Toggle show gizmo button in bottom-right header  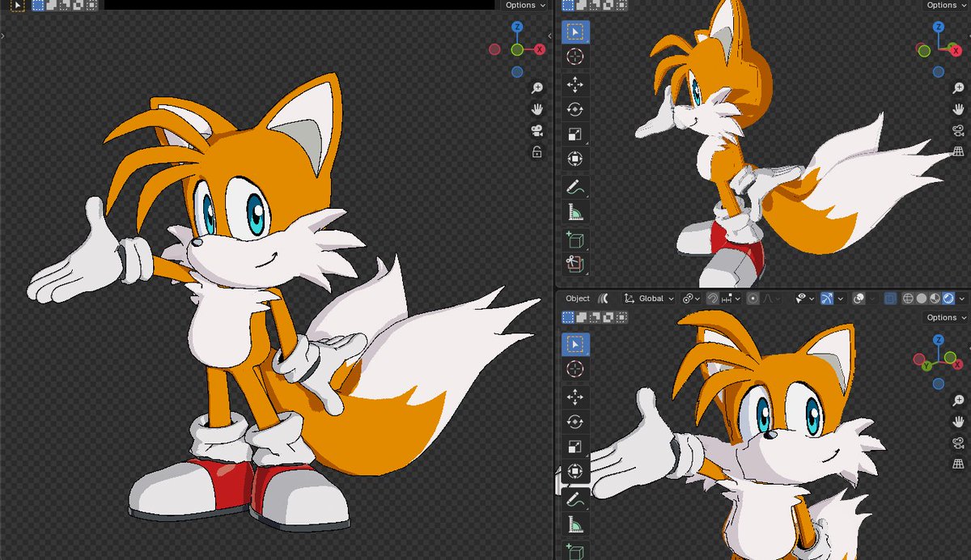click(x=826, y=299)
